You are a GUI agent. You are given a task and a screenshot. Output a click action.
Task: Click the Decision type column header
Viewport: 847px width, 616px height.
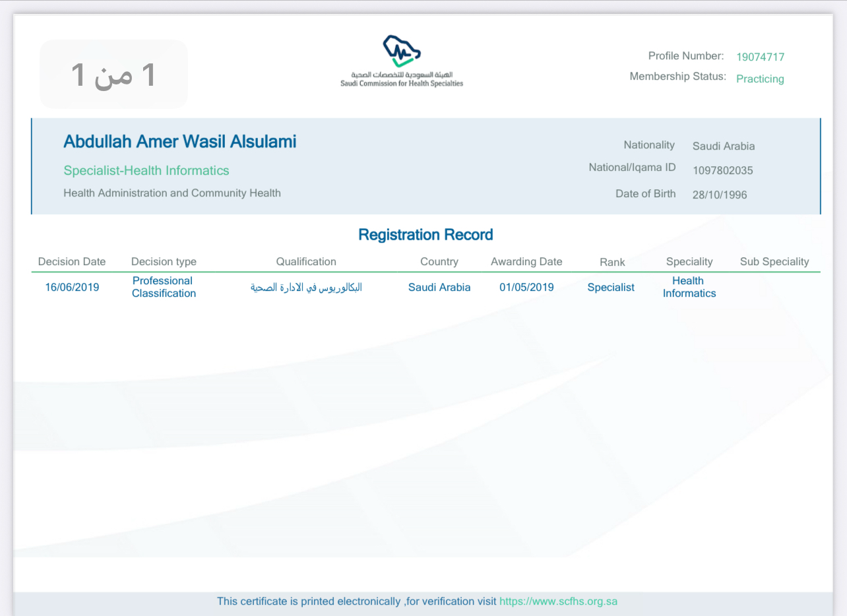point(164,262)
